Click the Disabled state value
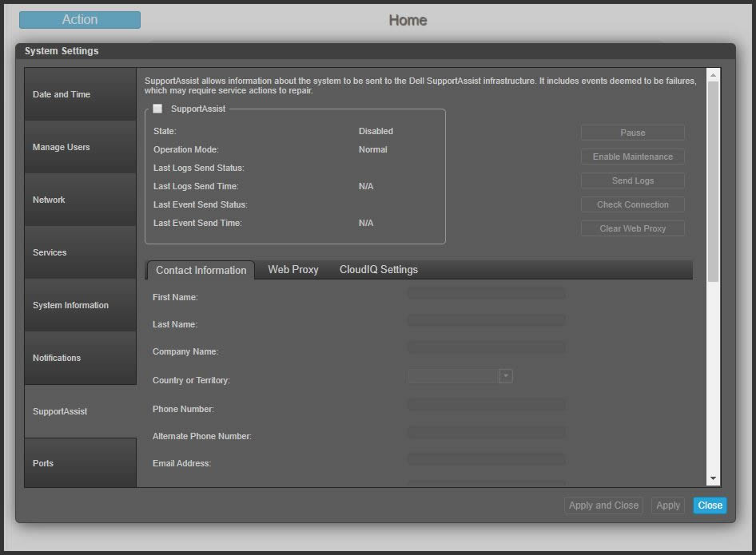 376,131
